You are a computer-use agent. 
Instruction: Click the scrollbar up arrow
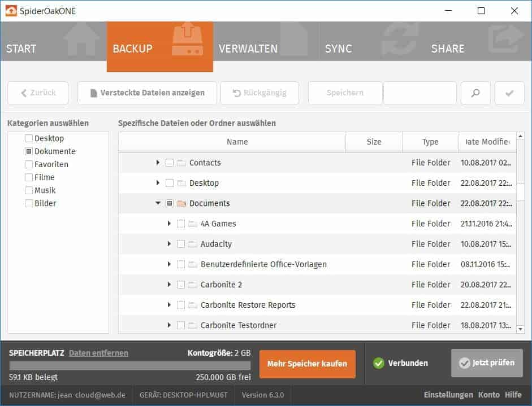(x=521, y=136)
